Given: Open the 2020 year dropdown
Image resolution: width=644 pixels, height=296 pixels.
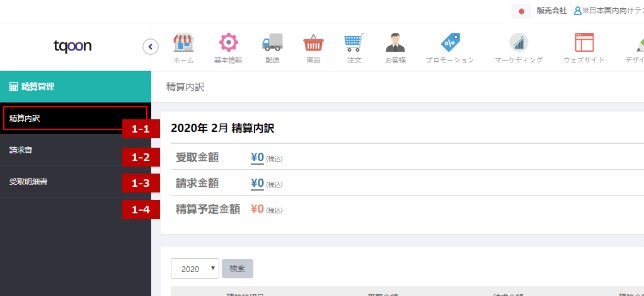Looking at the screenshot, I should (195, 269).
